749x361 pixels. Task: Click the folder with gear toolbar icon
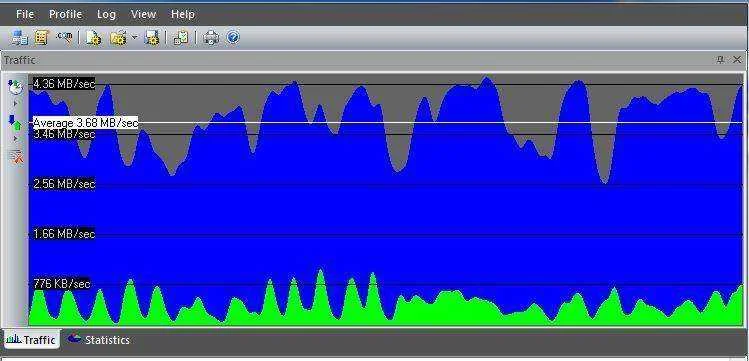(118, 37)
